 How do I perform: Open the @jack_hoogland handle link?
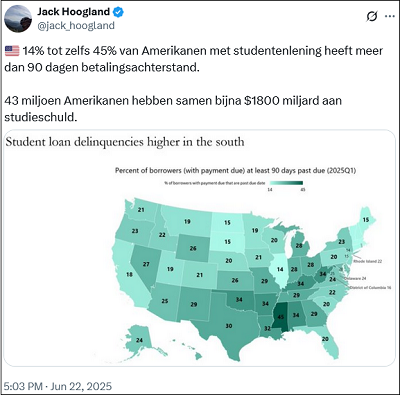[x=76, y=26]
